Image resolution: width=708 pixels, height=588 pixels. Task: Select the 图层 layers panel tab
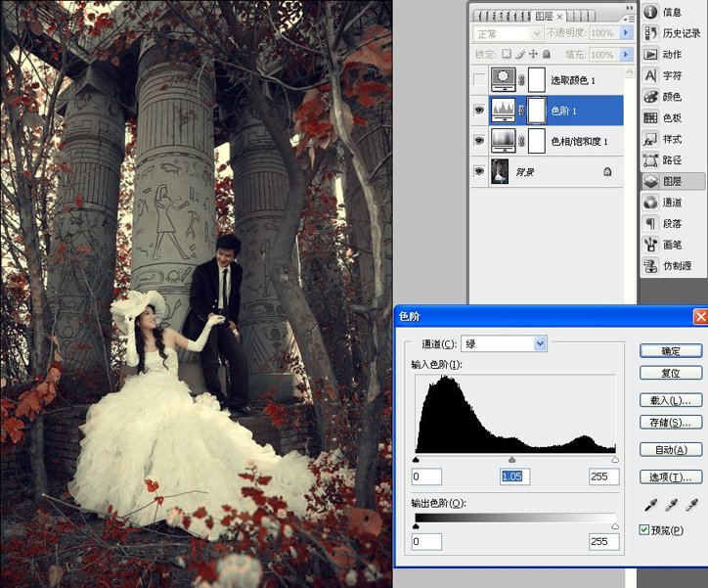pyautogui.click(x=549, y=17)
